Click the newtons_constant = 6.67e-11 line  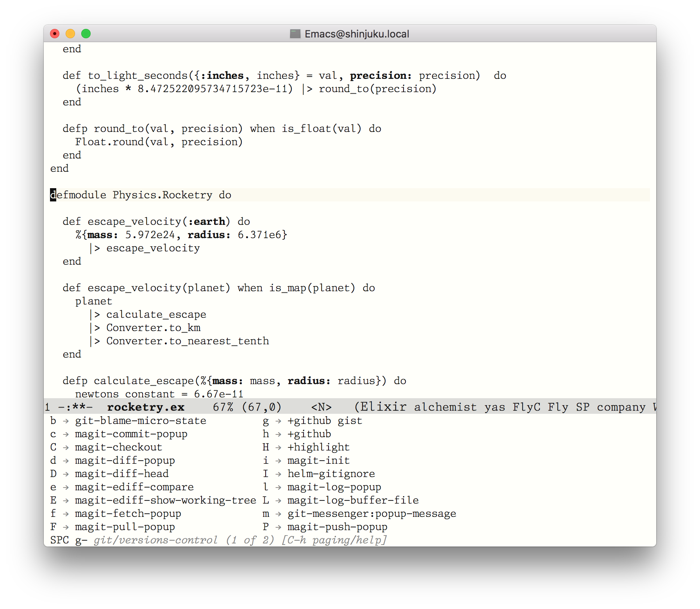[159, 394]
